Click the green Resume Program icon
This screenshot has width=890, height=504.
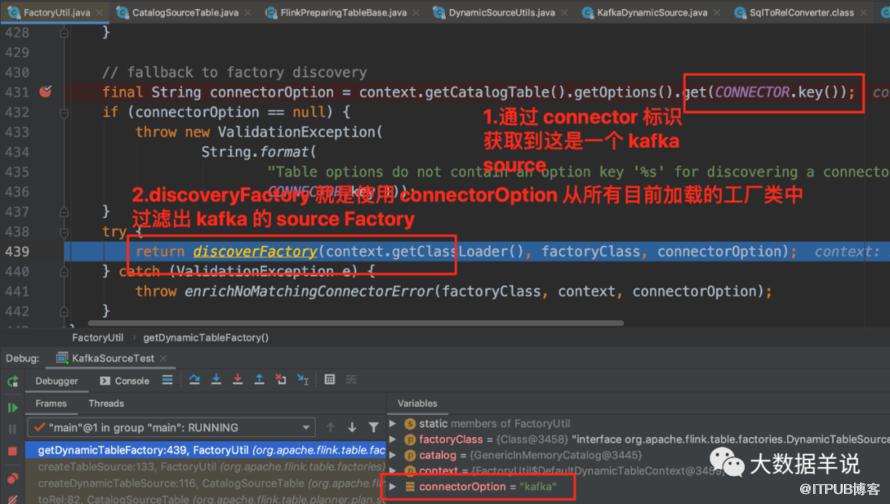tap(12, 408)
